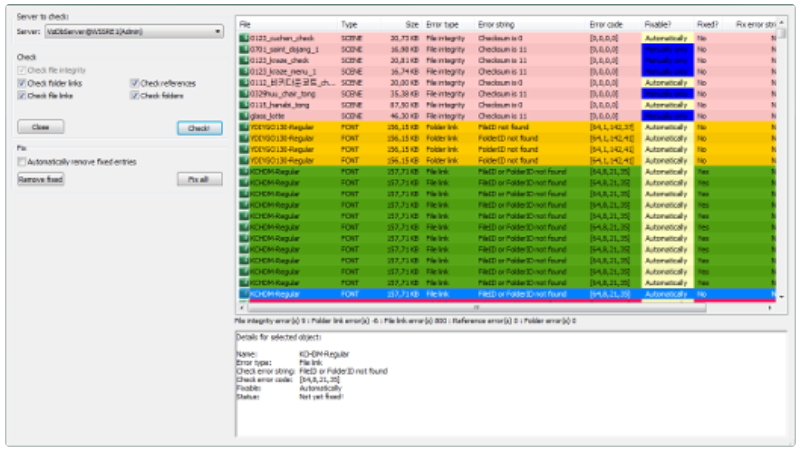Click the icon beside 0115_hanabi_tong
Screen dimensions: 810x454
tap(244, 105)
